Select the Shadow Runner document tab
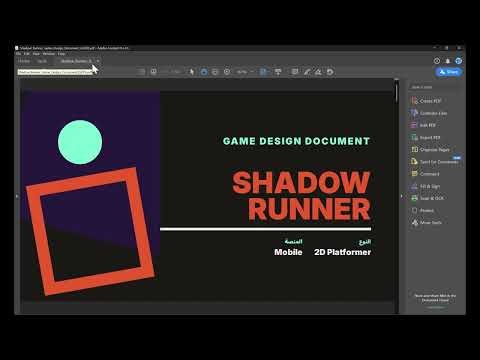The image size is (480, 360). coord(76,61)
